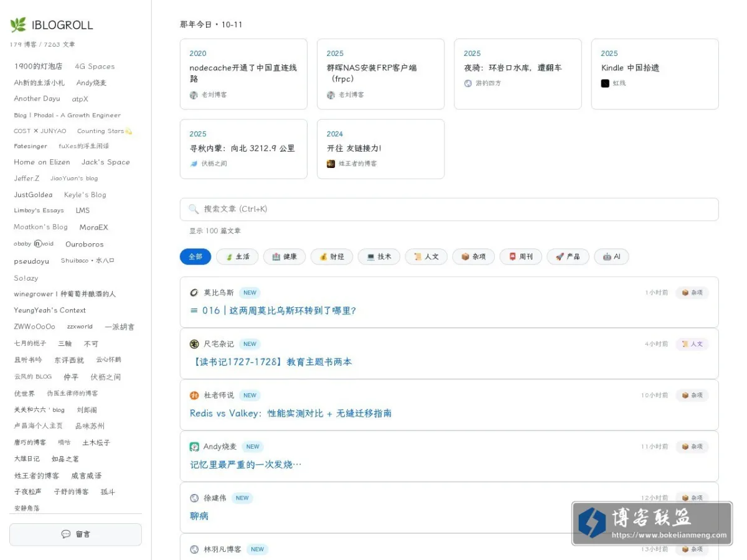This screenshot has width=747, height=560.
Task: Filter articles by 生活 category
Action: 237,256
